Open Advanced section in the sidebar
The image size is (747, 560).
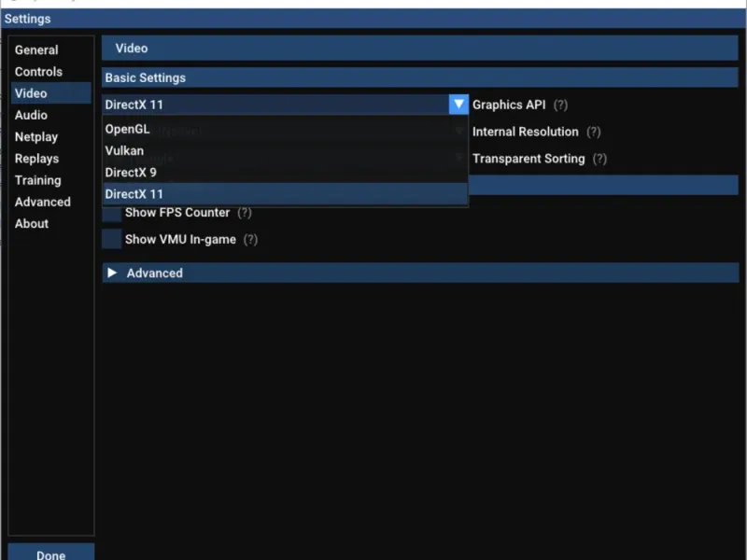50,202
